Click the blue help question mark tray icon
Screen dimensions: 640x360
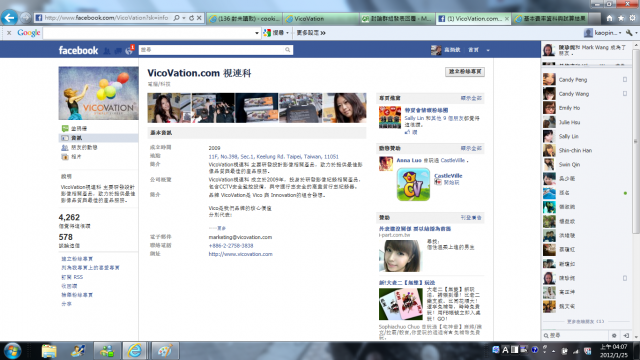point(535,350)
